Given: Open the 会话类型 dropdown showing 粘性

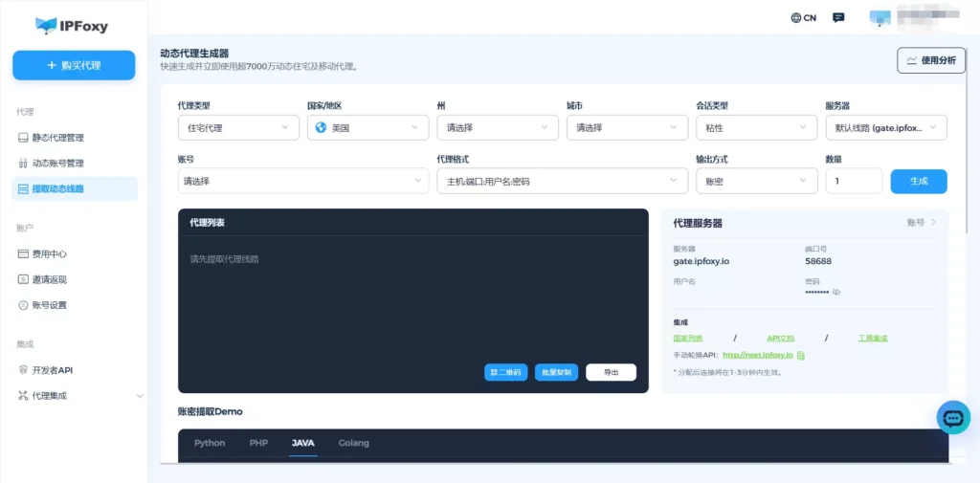Looking at the screenshot, I should (756, 127).
